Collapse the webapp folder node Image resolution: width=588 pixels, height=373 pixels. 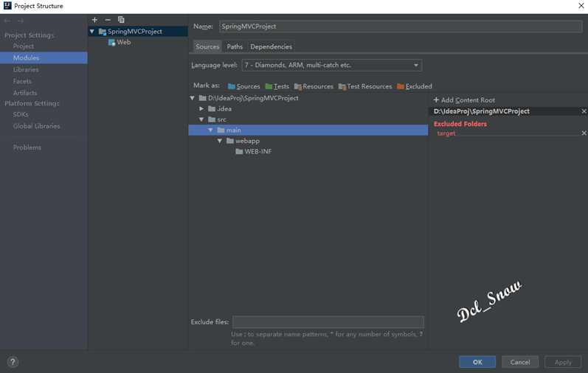[220, 141]
